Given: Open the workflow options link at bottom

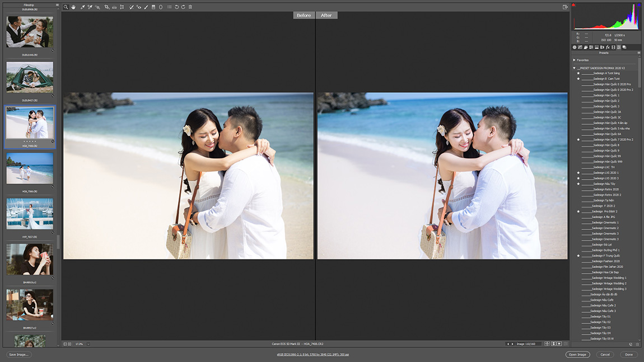Looking at the screenshot, I should coord(312,355).
